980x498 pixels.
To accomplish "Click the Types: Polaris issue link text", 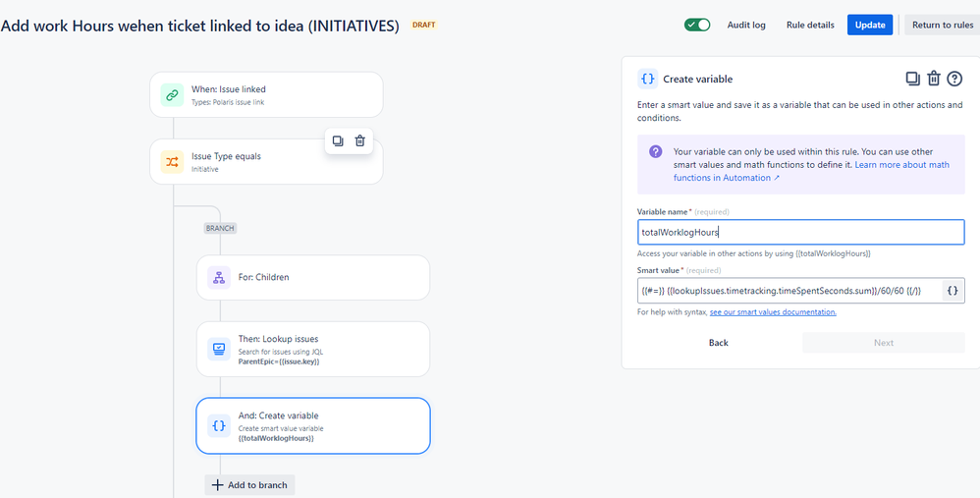I will tap(228, 102).
